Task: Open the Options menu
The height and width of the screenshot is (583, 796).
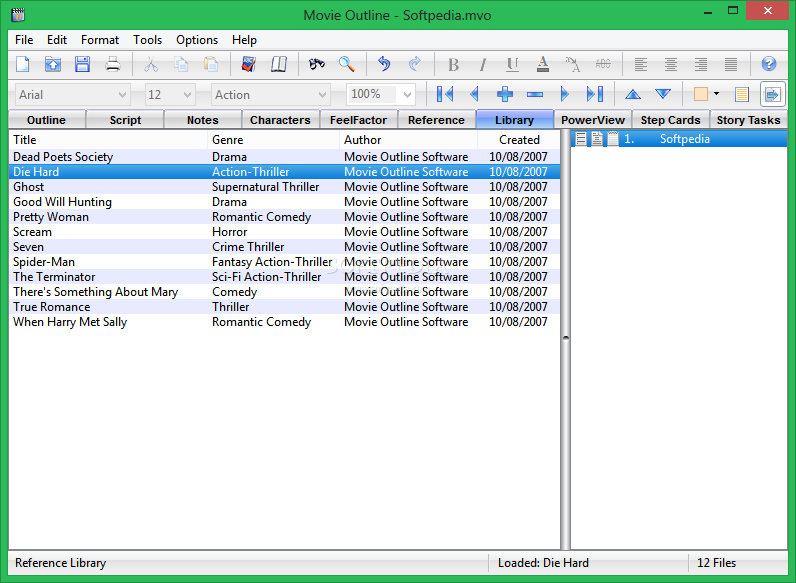Action: coord(196,40)
